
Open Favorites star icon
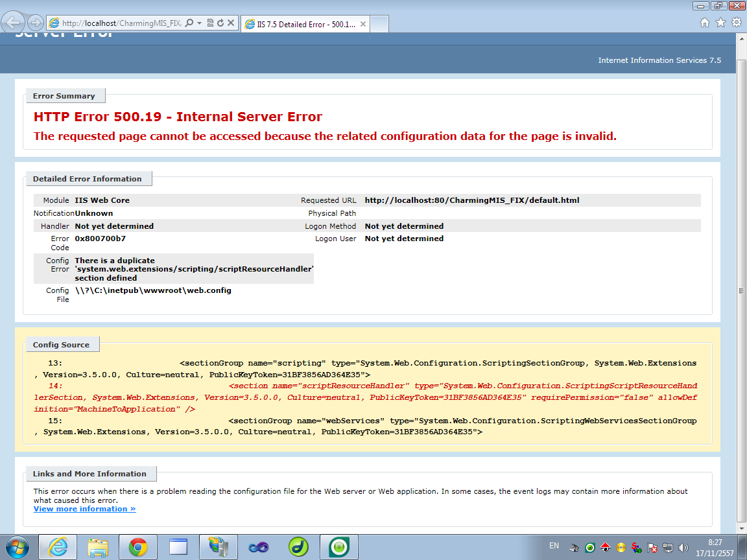click(x=720, y=23)
